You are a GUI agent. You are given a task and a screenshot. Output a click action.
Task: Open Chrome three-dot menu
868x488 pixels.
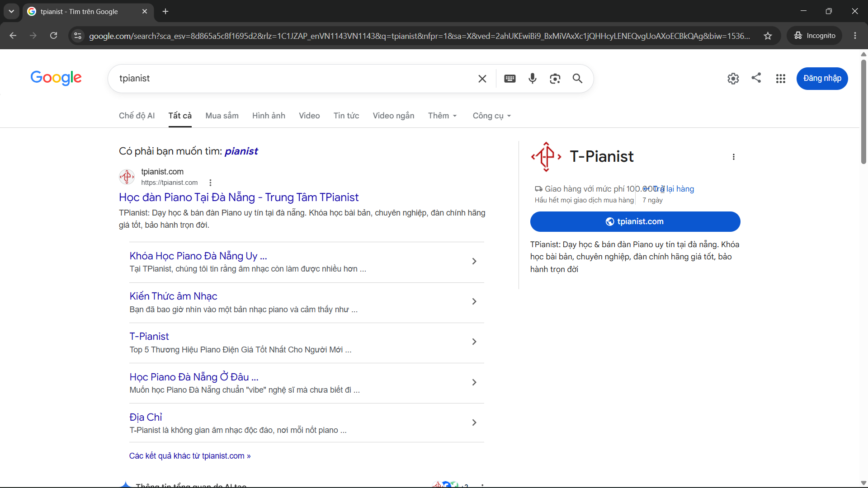pyautogui.click(x=855, y=36)
